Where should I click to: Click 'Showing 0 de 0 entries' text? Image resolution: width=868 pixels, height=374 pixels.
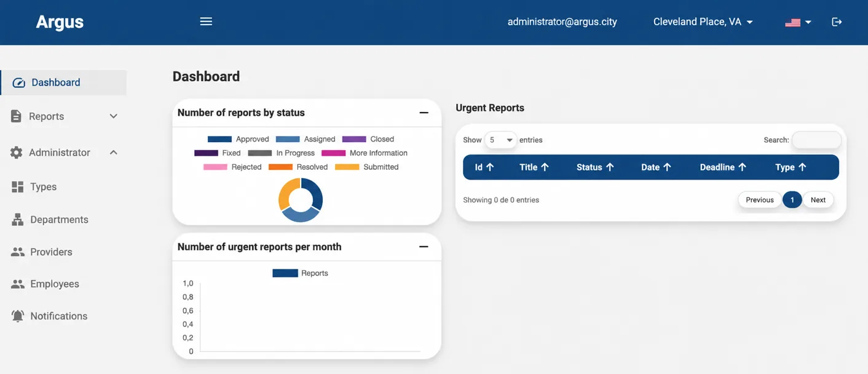click(501, 200)
